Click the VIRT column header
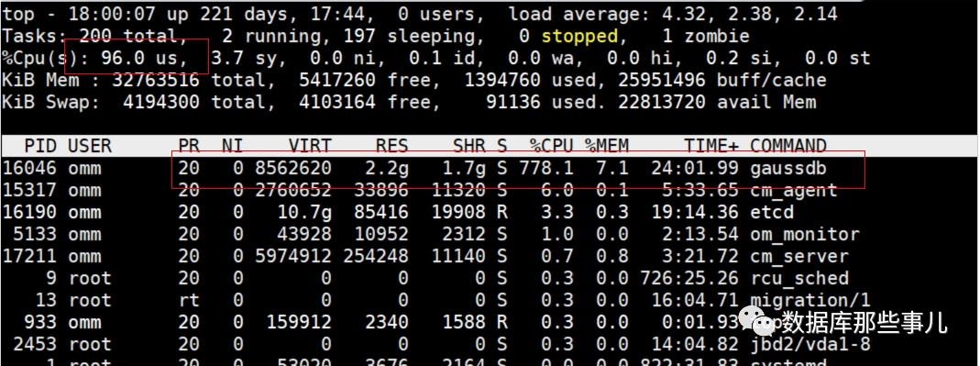 coord(309,147)
